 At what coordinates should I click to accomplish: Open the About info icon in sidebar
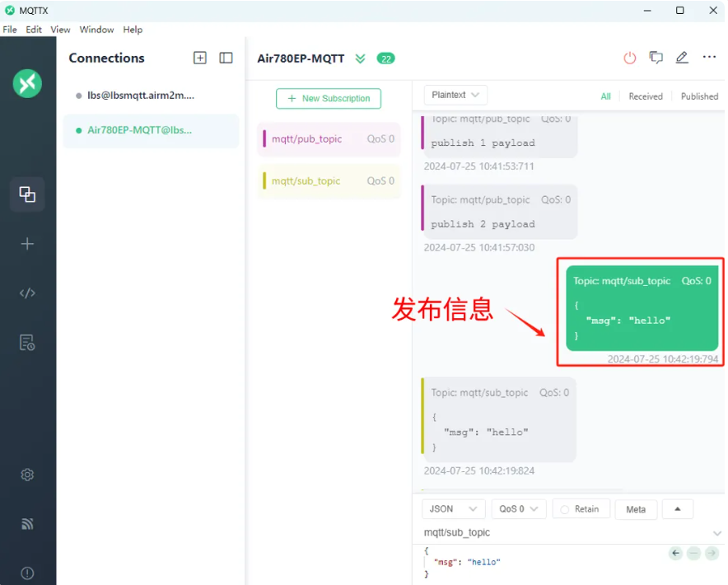point(27,573)
